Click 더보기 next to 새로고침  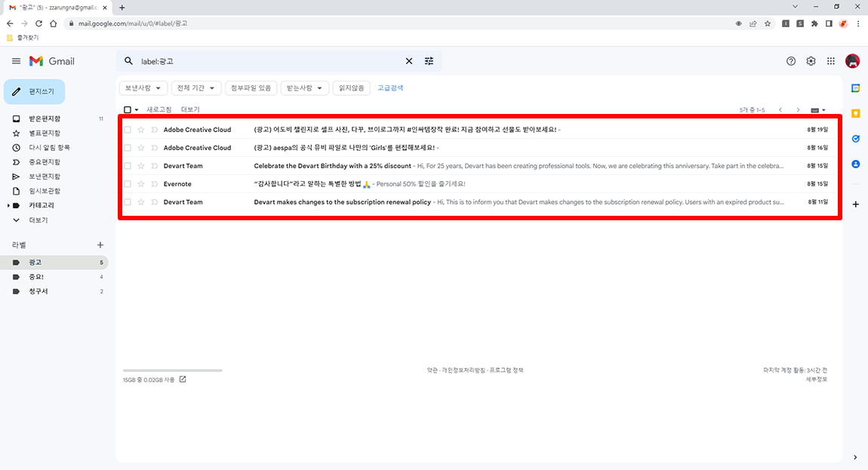[x=190, y=109]
